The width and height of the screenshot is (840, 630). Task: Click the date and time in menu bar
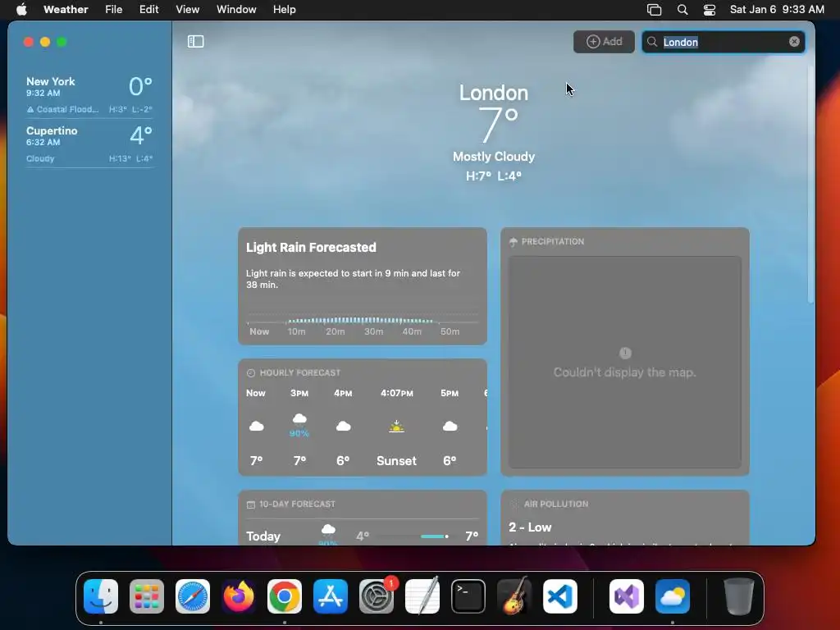777,10
